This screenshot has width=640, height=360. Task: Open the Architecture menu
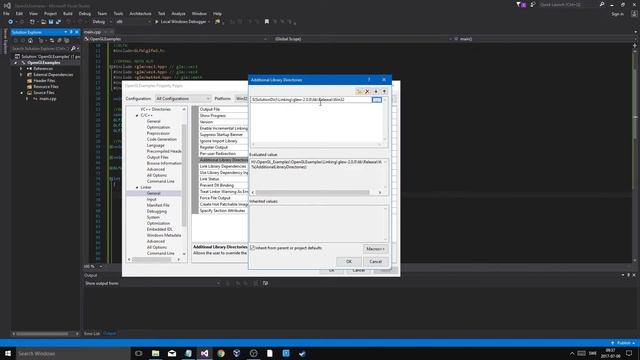[x=140, y=13]
